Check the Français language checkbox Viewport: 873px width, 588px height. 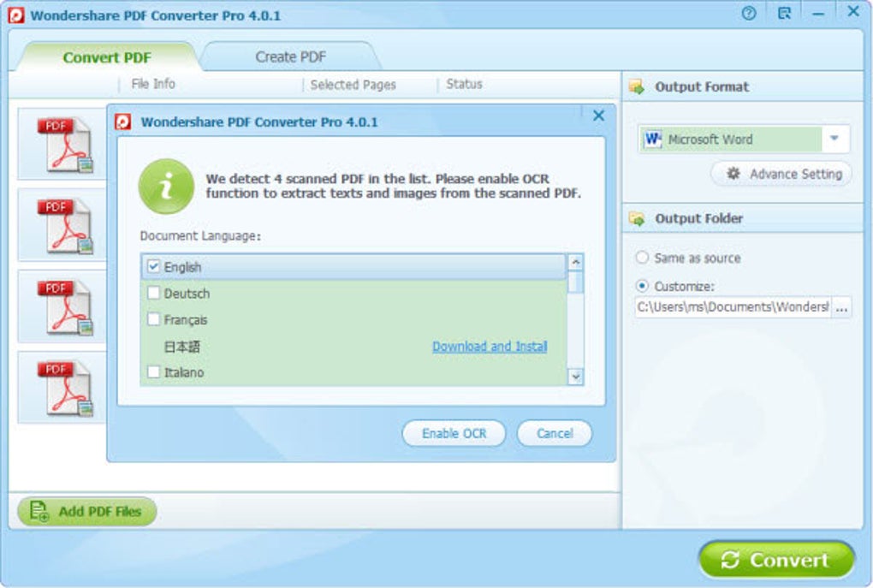click(x=154, y=319)
